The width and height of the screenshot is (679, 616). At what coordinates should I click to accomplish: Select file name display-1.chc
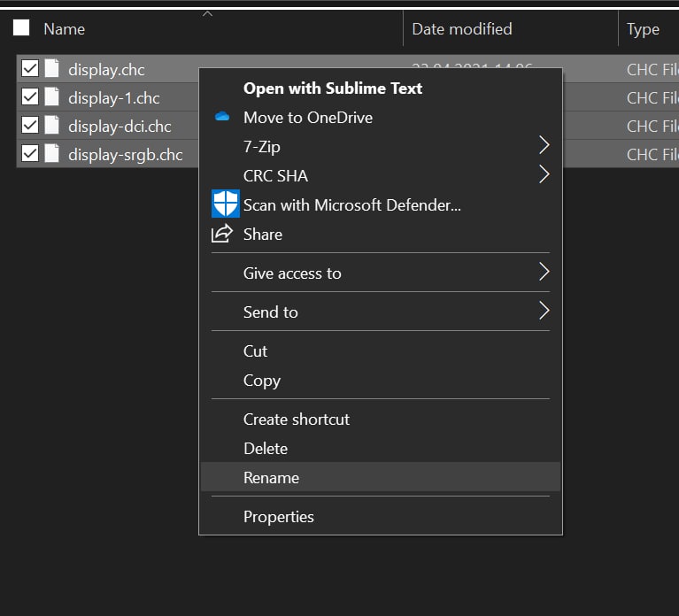tap(114, 98)
